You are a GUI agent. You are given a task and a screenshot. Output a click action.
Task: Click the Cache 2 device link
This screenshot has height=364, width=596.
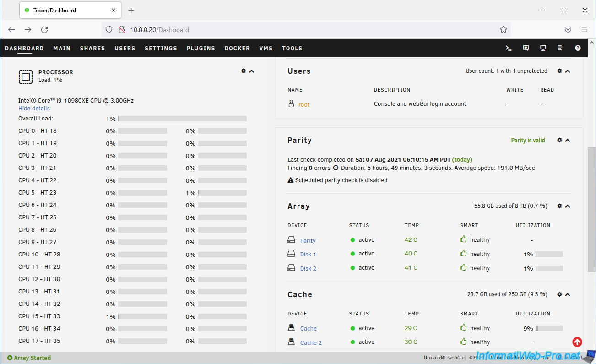pyautogui.click(x=311, y=342)
